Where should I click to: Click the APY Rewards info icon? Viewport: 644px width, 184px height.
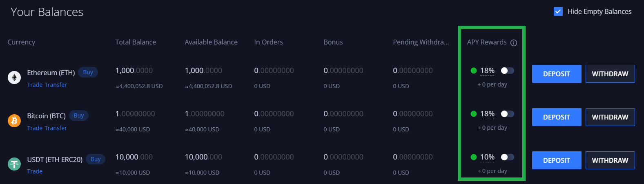pyautogui.click(x=514, y=43)
